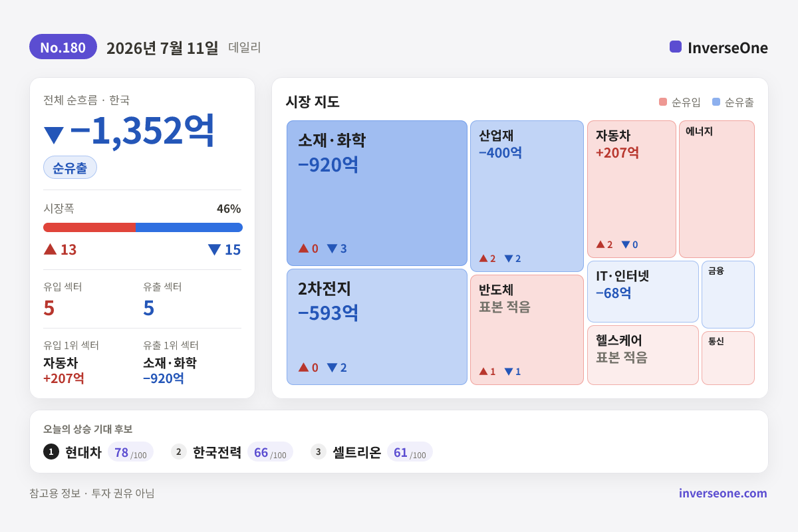Click the 순유입 legend pink swatch

663,102
